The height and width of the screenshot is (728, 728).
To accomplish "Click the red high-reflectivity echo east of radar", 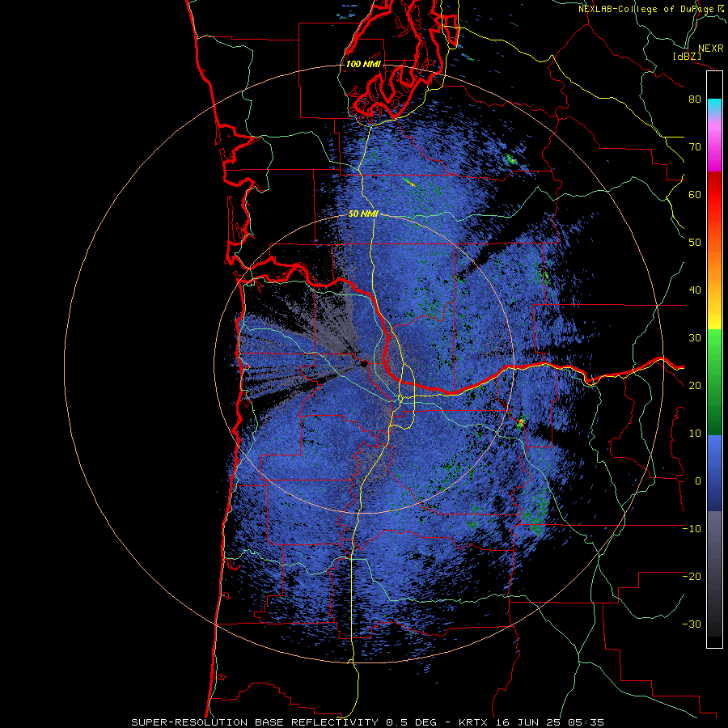I will [x=521, y=422].
